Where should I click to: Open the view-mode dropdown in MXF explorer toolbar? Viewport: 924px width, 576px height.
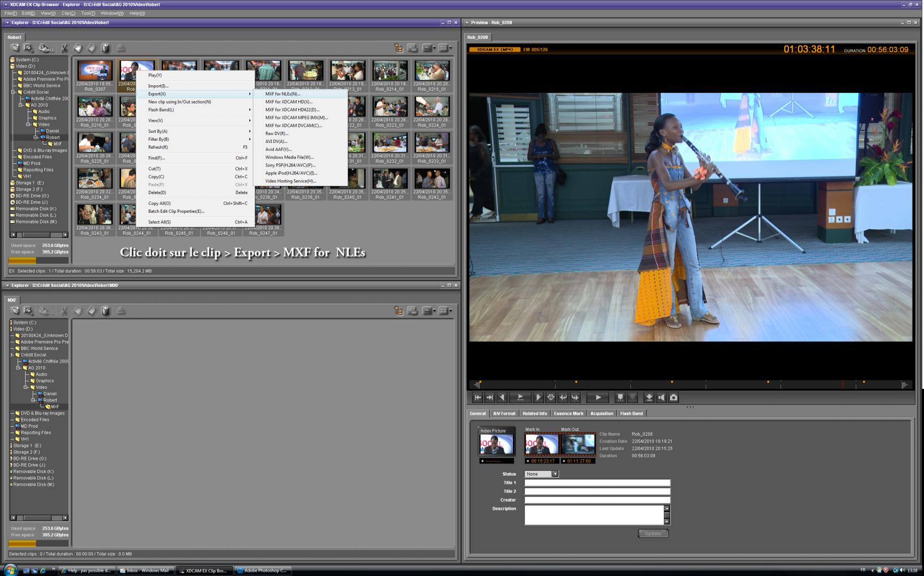[445, 310]
